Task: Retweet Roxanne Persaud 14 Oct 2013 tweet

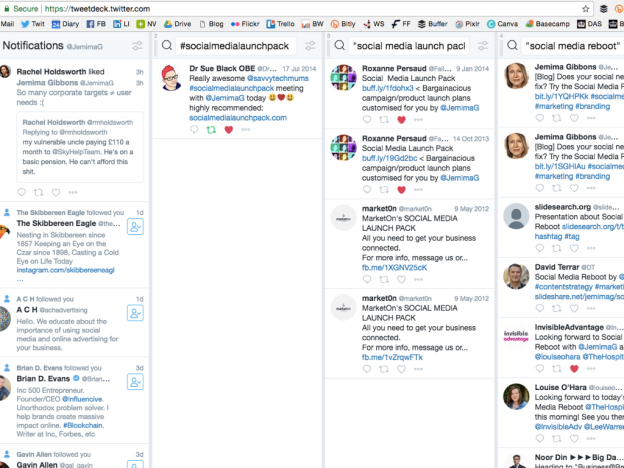Action: [384, 189]
